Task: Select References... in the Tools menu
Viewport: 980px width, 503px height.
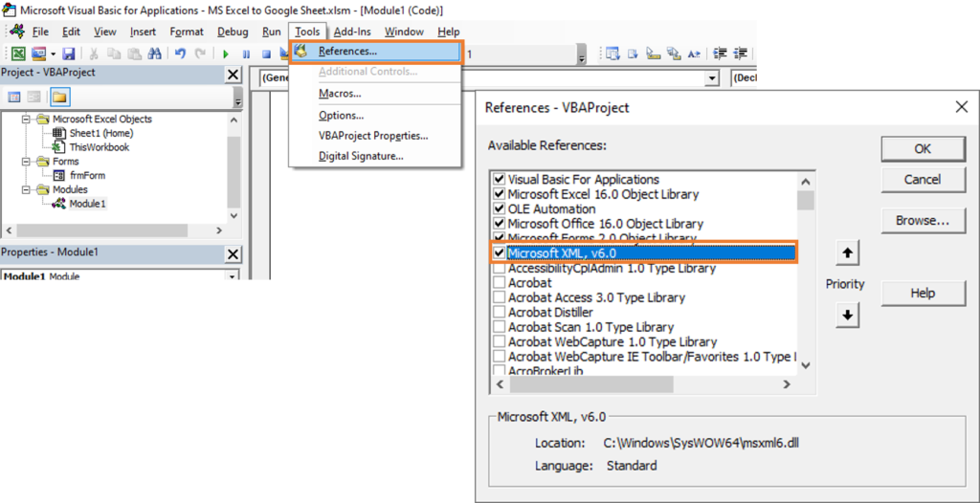Action: click(376, 52)
